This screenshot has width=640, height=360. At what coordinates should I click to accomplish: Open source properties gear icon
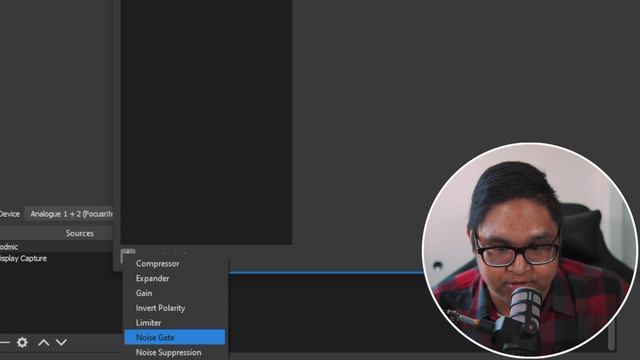tap(22, 342)
